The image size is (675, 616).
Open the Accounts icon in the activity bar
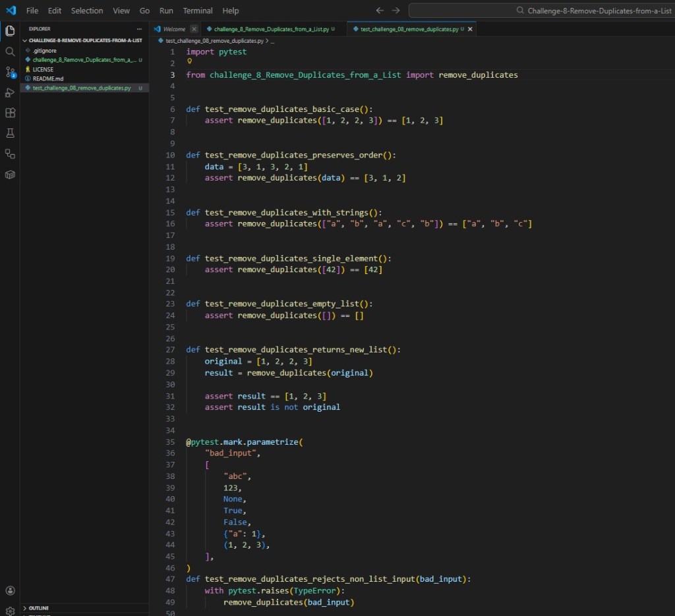[x=10, y=590]
